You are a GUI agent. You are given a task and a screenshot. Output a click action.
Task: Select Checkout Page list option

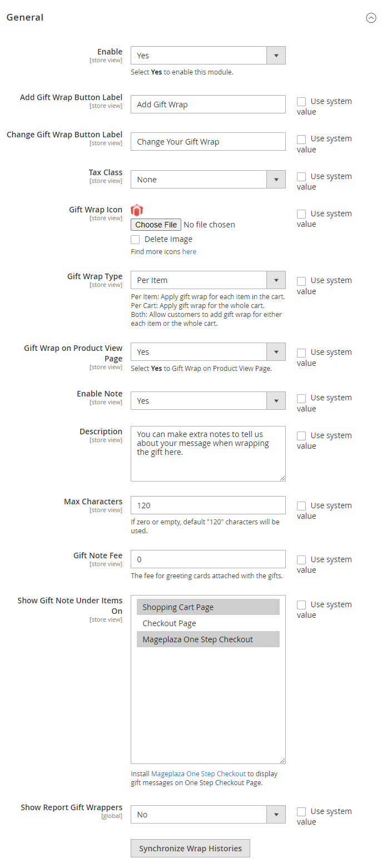[208, 623]
